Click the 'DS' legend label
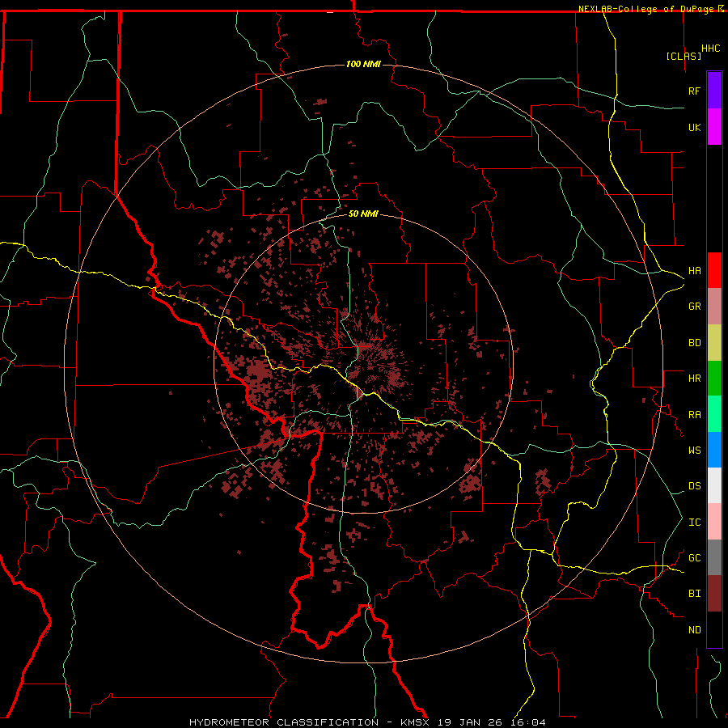This screenshot has width=728, height=728. tap(694, 486)
